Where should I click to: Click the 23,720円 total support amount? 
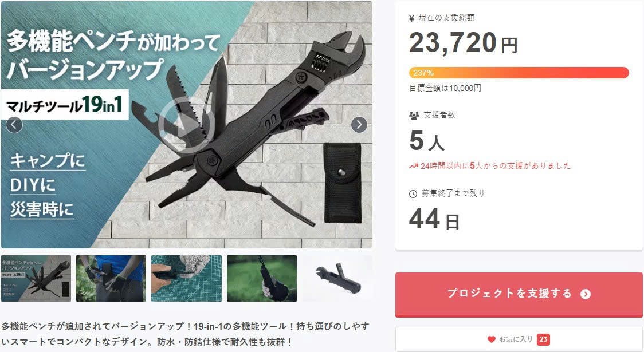(464, 43)
